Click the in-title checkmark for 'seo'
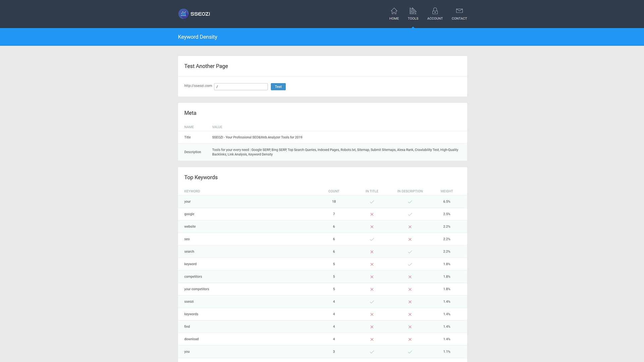Screen dimensions: 644x362 (x=372, y=239)
